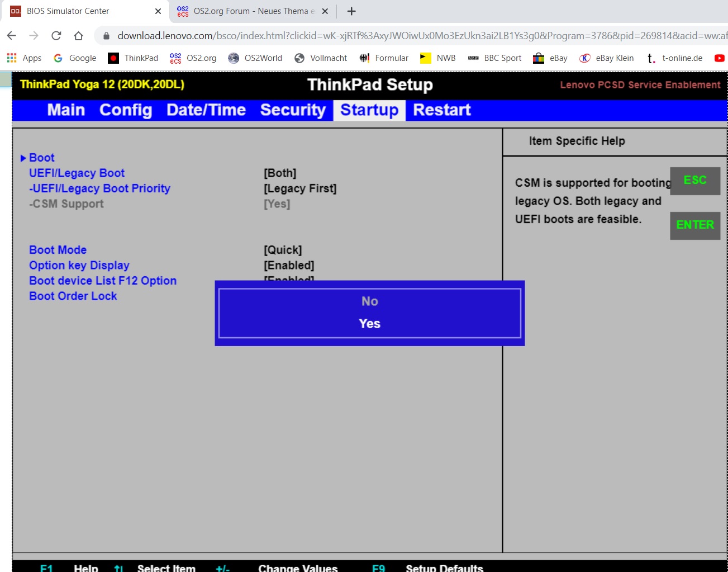
Task: Close the OS2.org Forum tab
Action: click(x=325, y=11)
